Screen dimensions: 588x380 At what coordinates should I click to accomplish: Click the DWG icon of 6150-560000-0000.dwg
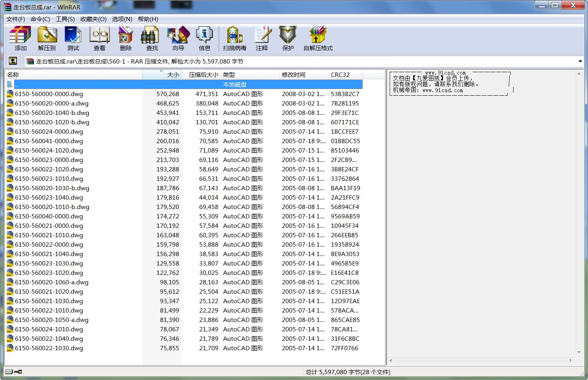(x=10, y=94)
